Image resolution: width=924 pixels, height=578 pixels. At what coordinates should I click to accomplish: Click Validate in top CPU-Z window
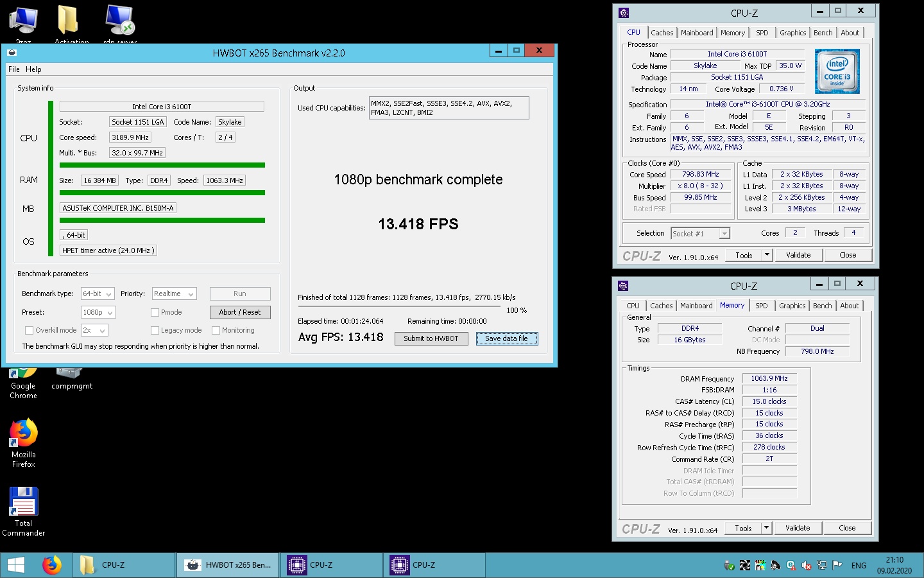pyautogui.click(x=798, y=255)
